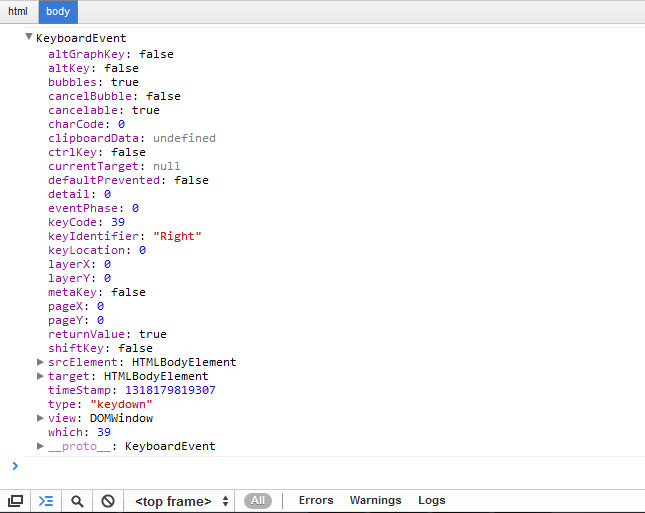645x513 pixels.
Task: Click the layerX: 0 row
Action: pyautogui.click(x=79, y=264)
